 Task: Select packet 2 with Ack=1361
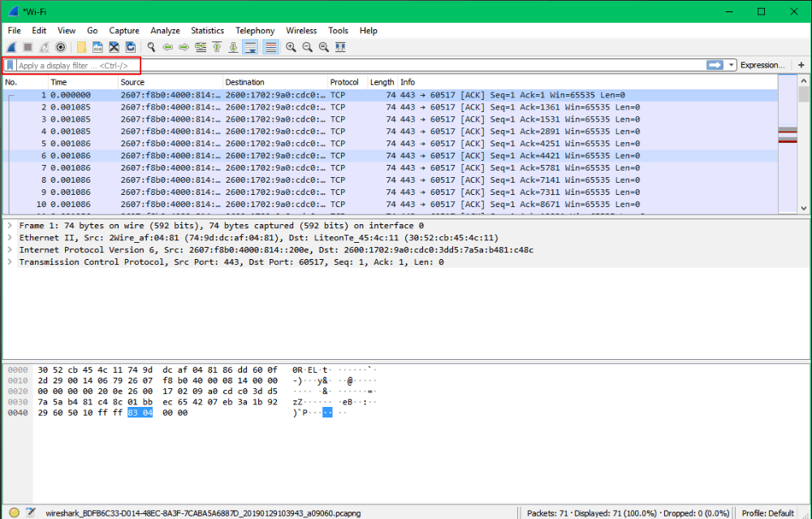[x=390, y=107]
